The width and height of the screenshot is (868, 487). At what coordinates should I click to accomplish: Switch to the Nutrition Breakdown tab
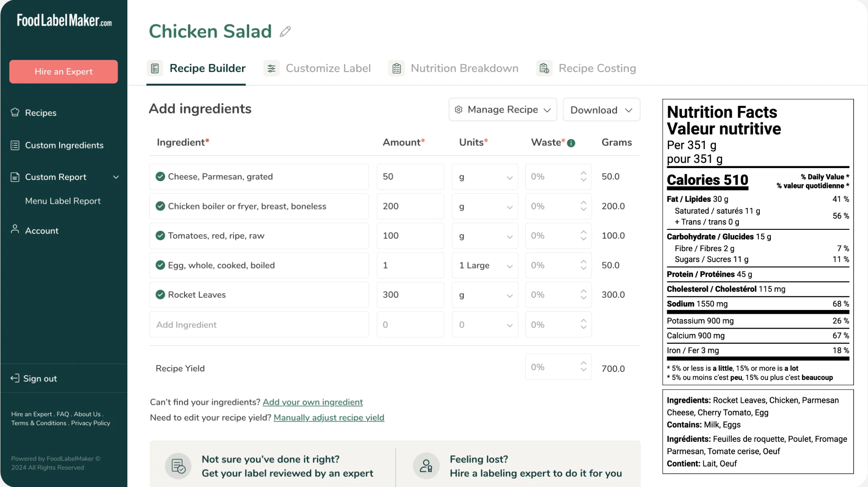click(x=464, y=68)
